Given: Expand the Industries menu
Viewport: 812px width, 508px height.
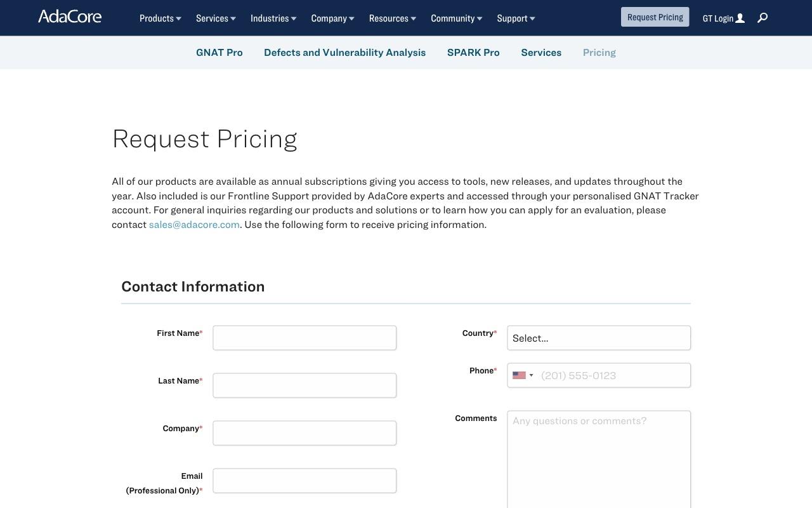Looking at the screenshot, I should 273,18.
